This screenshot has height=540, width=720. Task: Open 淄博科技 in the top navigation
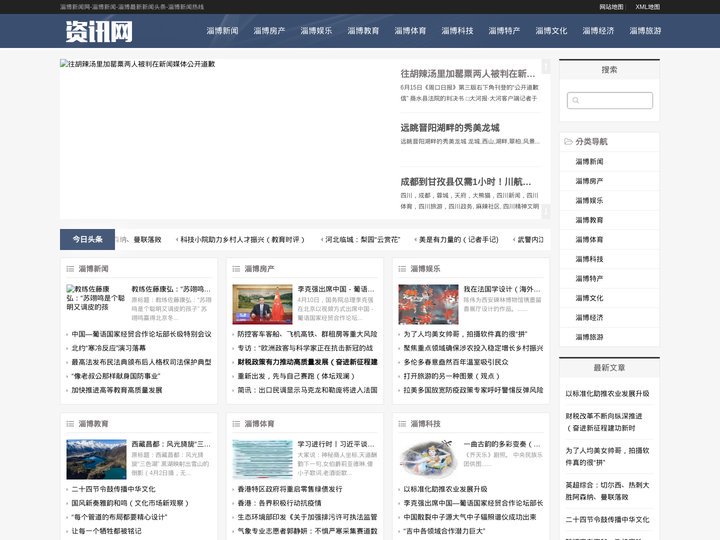tap(457, 31)
